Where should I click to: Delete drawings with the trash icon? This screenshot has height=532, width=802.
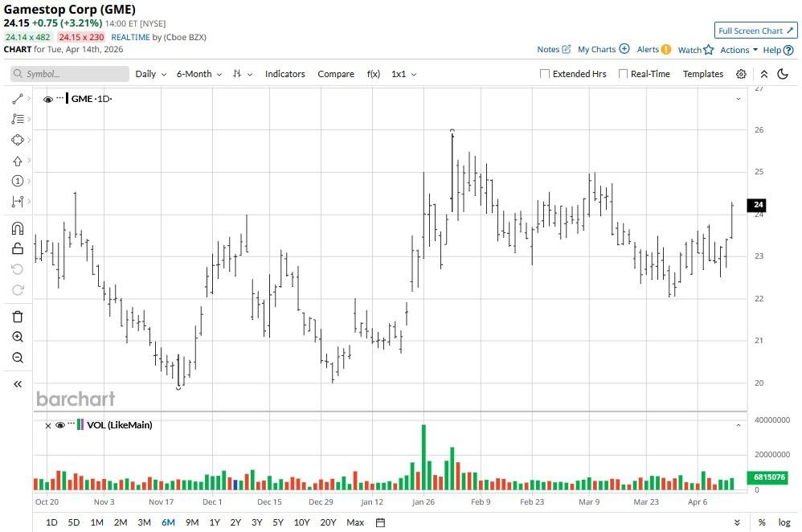pos(17,317)
